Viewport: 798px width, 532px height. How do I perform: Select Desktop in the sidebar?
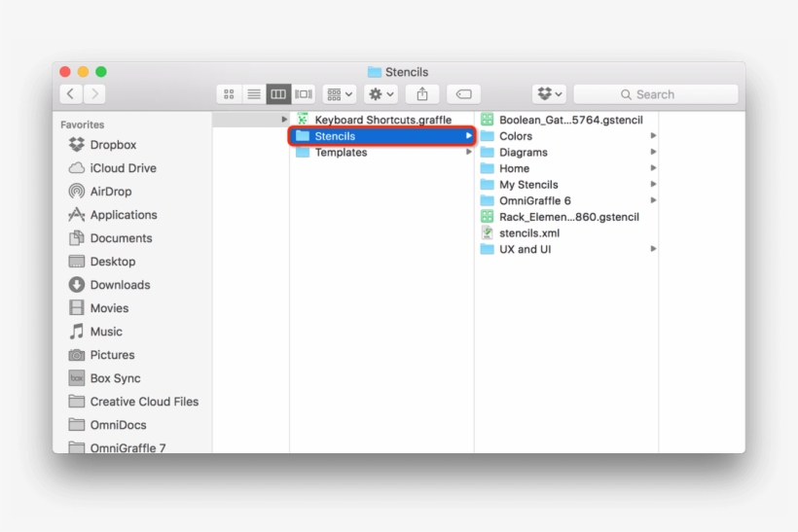coord(102,262)
